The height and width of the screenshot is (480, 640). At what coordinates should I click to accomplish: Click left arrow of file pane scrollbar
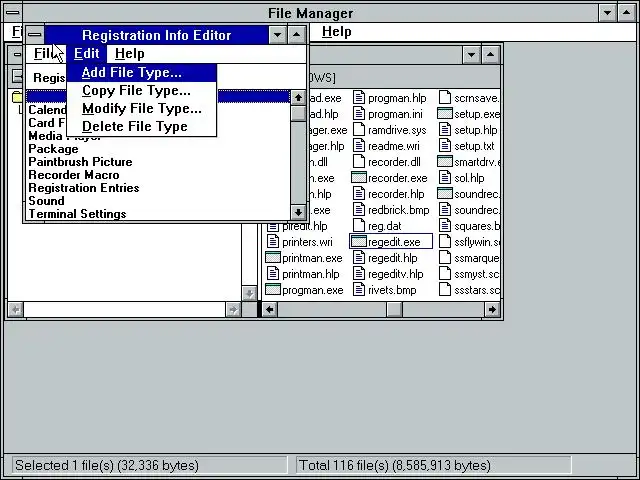point(270,310)
